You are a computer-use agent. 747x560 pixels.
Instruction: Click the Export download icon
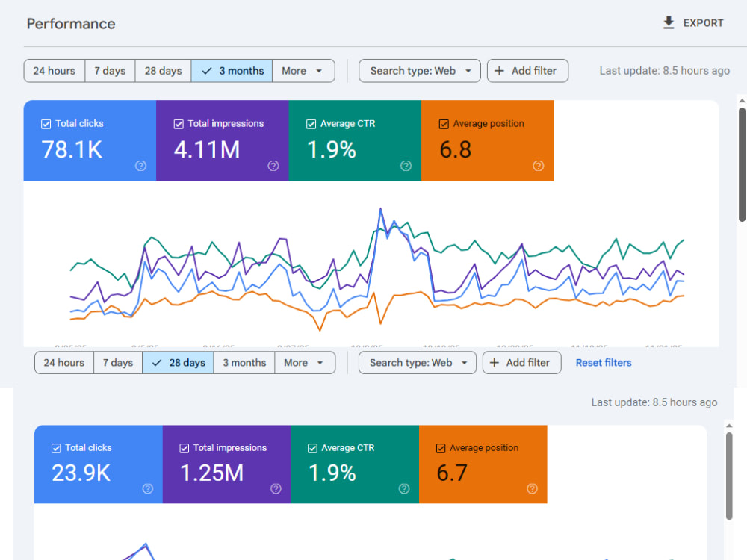669,23
